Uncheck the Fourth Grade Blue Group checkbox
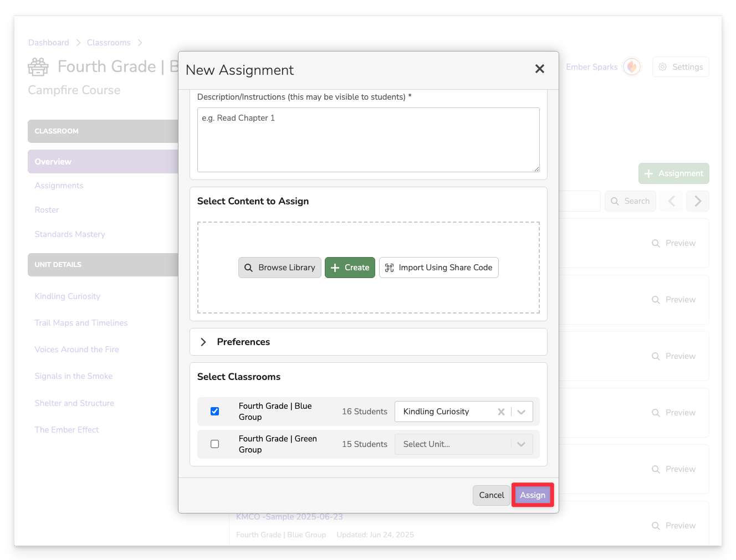This screenshot has width=736, height=560. coord(215,411)
